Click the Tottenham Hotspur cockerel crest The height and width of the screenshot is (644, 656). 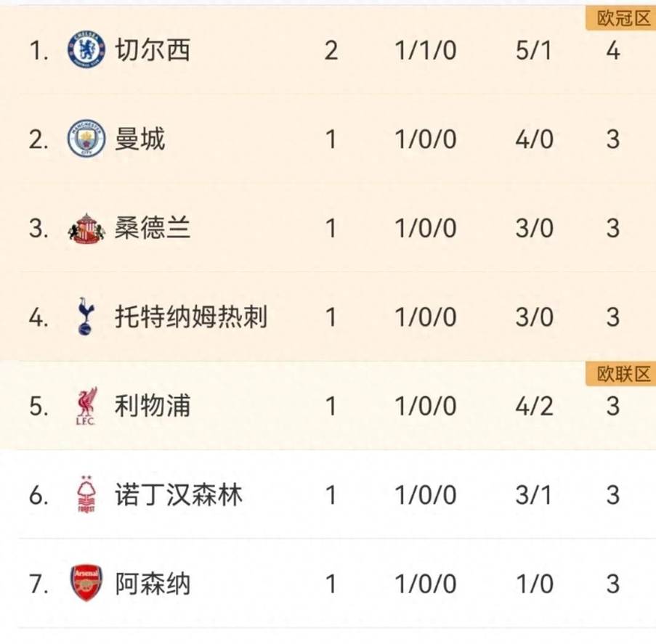86,317
